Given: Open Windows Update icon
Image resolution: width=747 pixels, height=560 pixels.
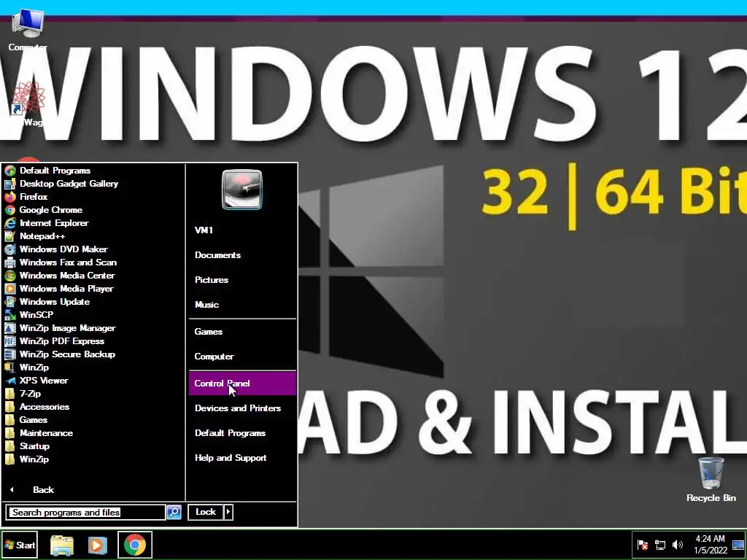Looking at the screenshot, I should point(10,301).
